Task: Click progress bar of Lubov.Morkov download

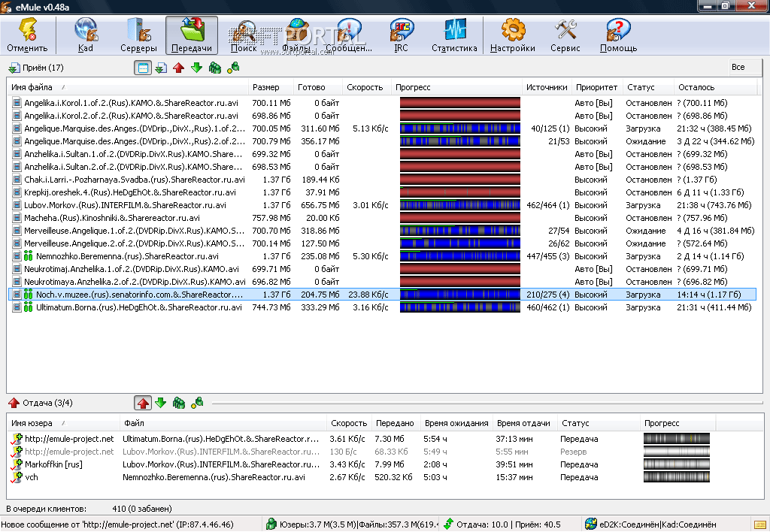Action: coord(459,205)
